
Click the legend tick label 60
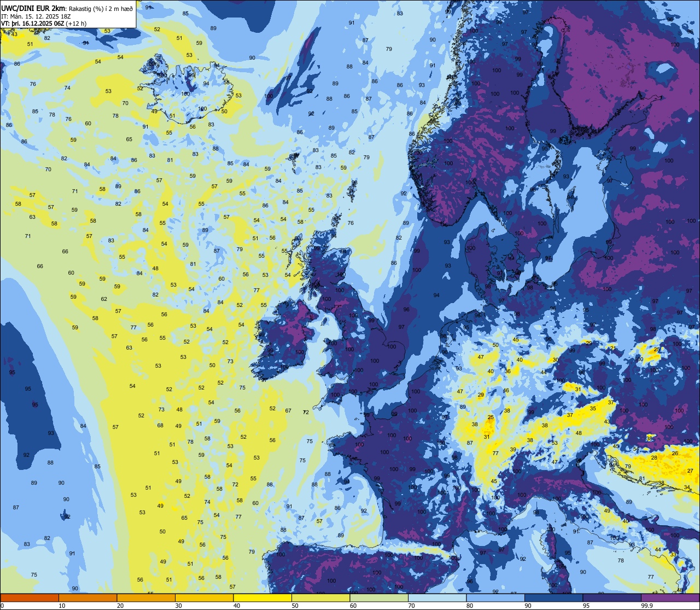tap(353, 606)
